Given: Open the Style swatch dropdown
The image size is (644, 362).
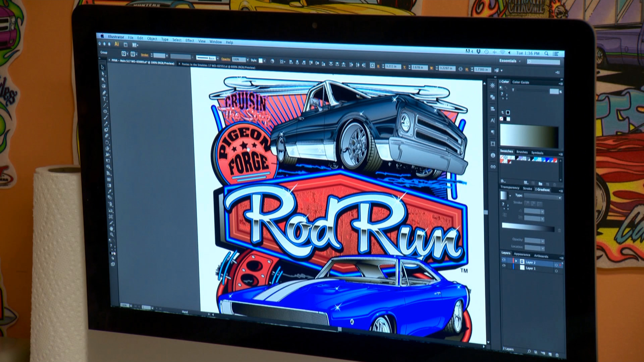Looking at the screenshot, I should coord(265,61).
